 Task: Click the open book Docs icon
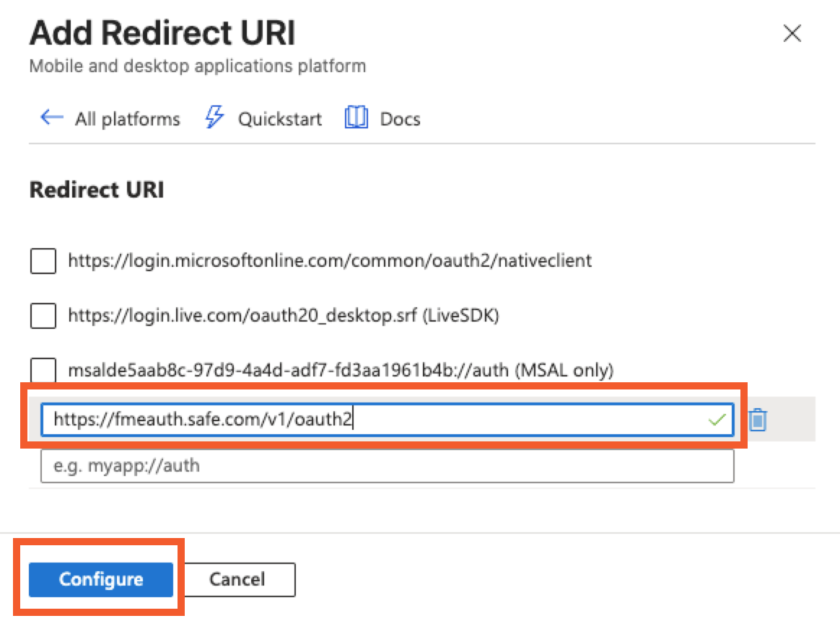[x=356, y=118]
